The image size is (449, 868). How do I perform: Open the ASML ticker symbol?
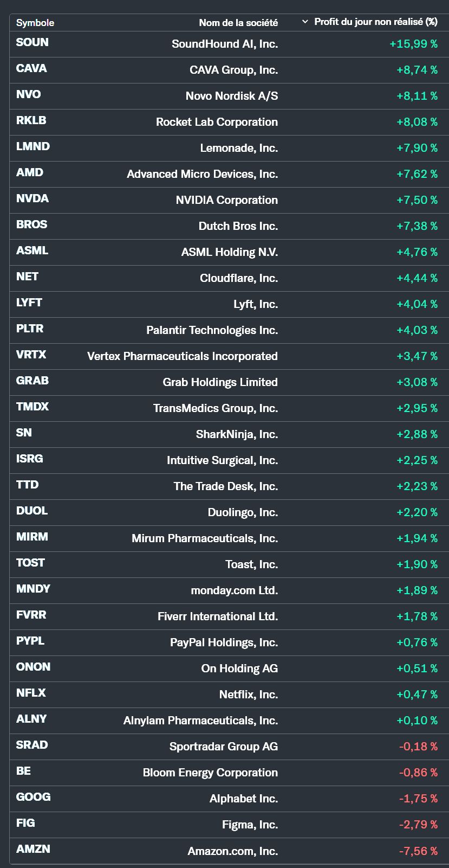[32, 250]
